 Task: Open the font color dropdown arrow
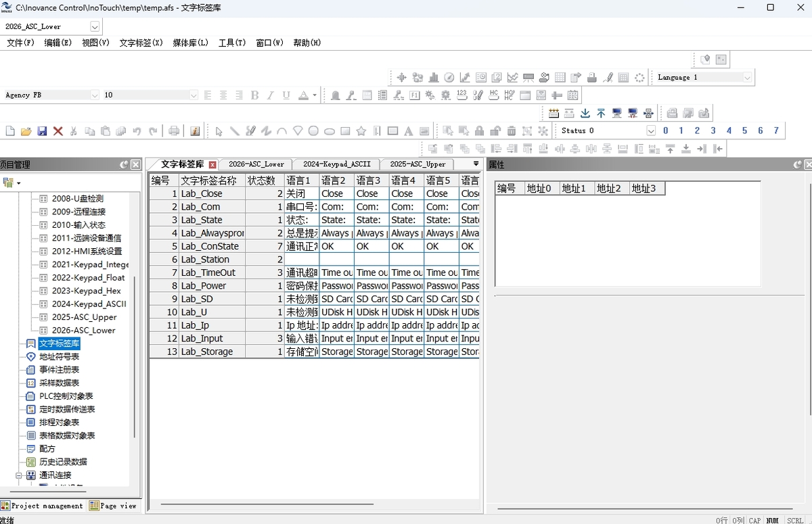[x=315, y=95]
